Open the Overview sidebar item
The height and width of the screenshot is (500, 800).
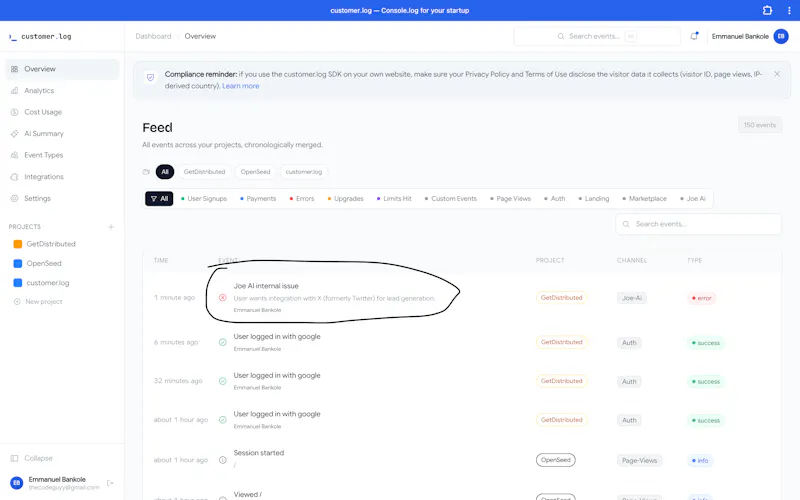click(x=62, y=69)
